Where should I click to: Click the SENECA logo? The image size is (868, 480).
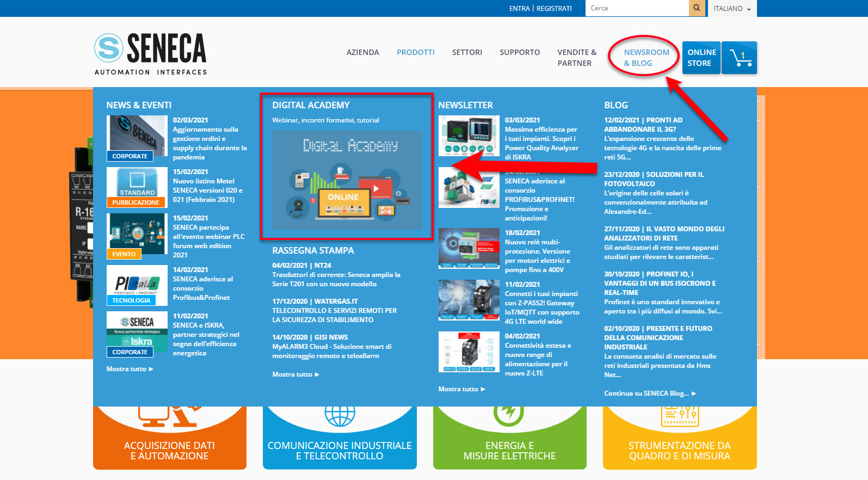point(151,53)
